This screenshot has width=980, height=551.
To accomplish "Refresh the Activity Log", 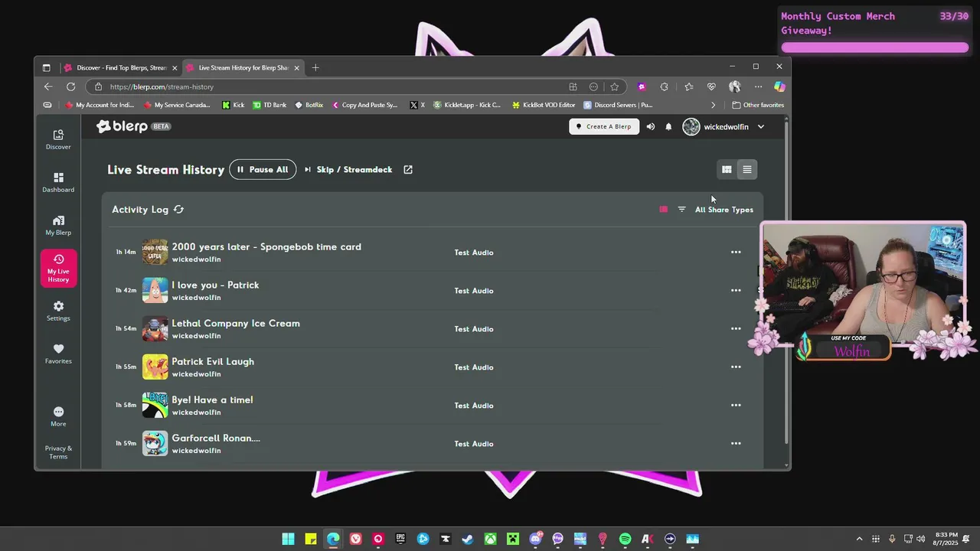I will pyautogui.click(x=178, y=210).
